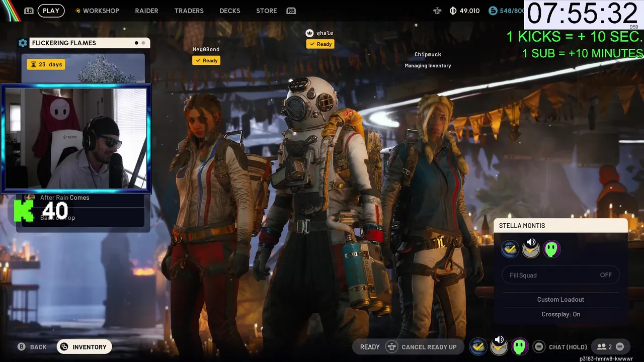Select Meg0Bond player name

pos(206,49)
